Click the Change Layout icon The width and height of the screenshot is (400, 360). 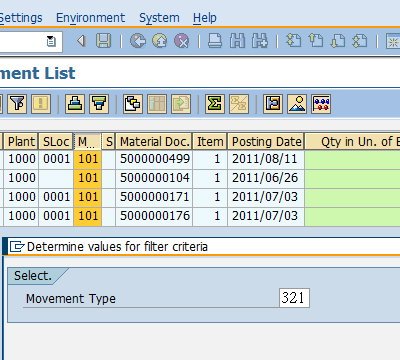(x=273, y=104)
